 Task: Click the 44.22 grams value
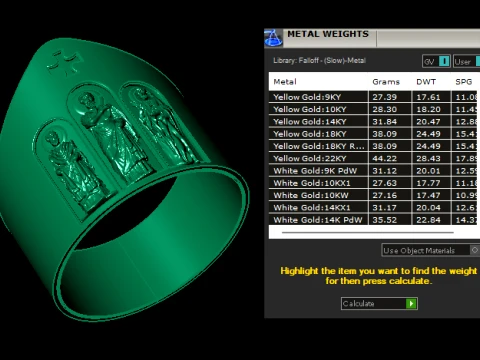pos(384,158)
